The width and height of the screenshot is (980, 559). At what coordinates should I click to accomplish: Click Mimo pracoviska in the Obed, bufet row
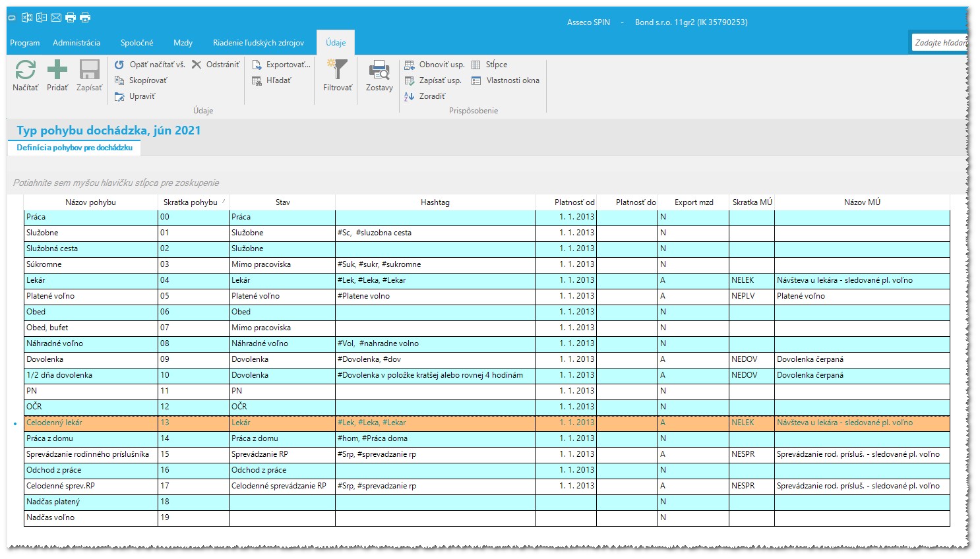point(282,328)
